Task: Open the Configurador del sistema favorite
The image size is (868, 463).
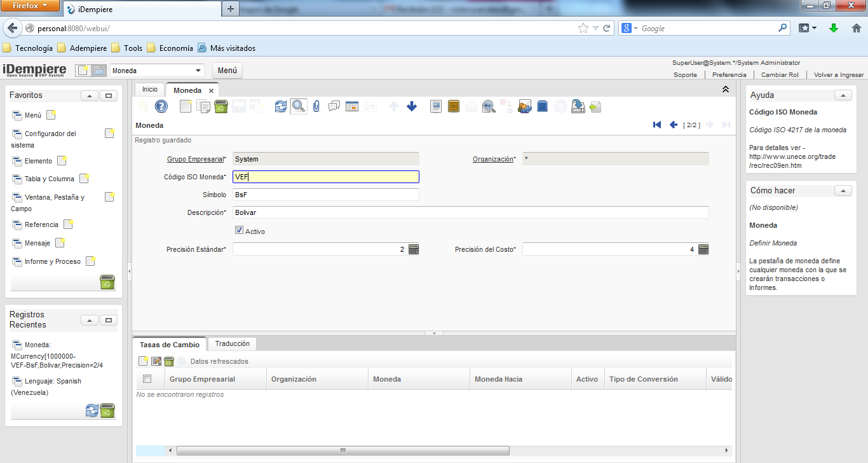Action: pos(44,139)
